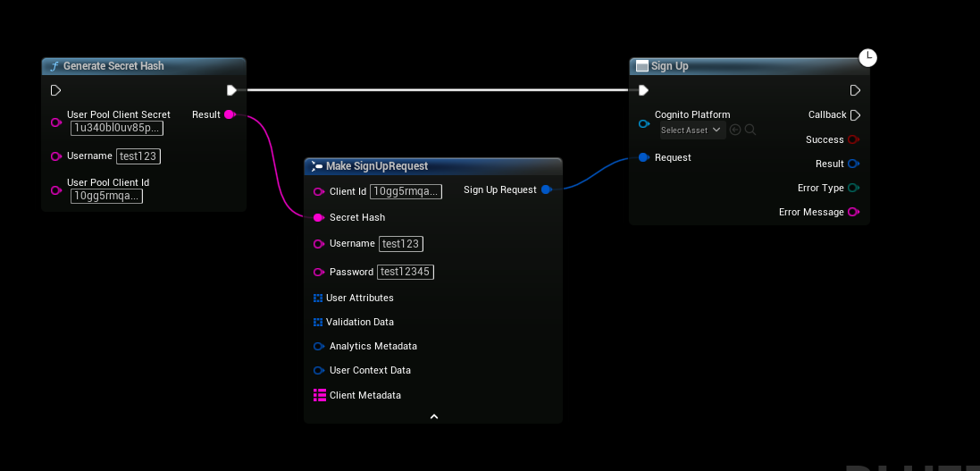The image size is (980, 471).
Task: Click the Client Metadata map pin
Action: (x=319, y=395)
